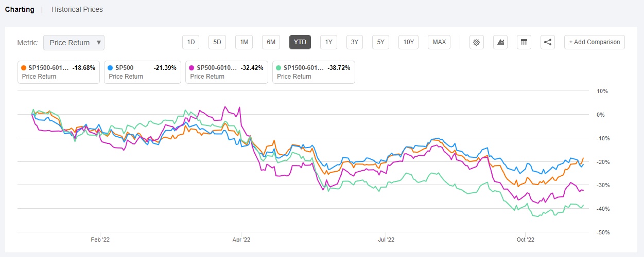This screenshot has height=257, width=644.
Task: Switch the chart to 5Y range
Action: click(380, 42)
